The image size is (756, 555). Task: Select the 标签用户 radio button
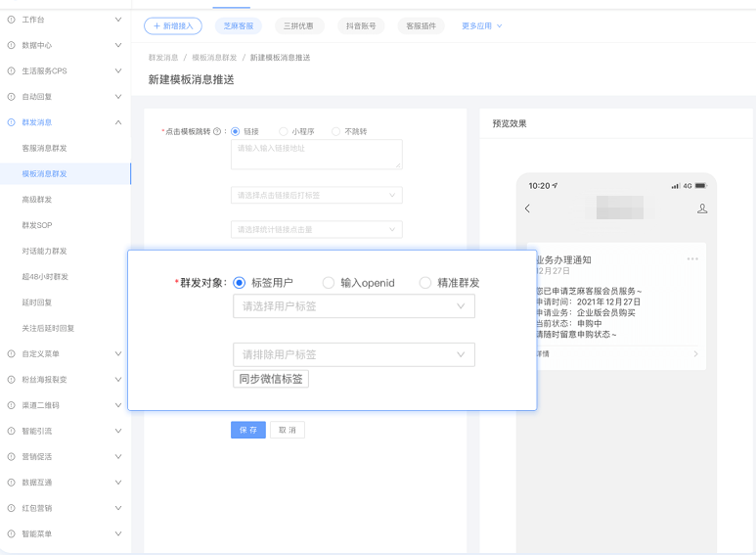(240, 283)
